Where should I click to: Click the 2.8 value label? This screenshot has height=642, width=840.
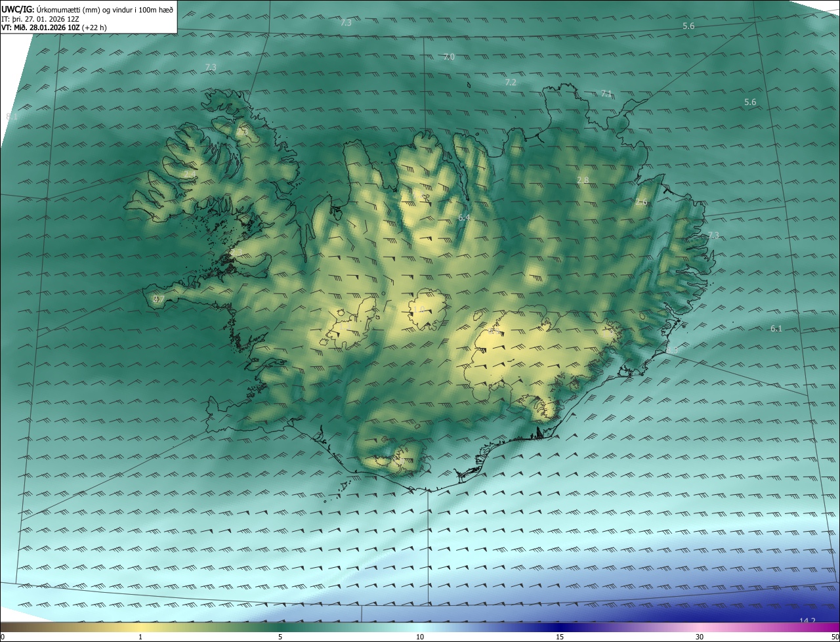[583, 180]
